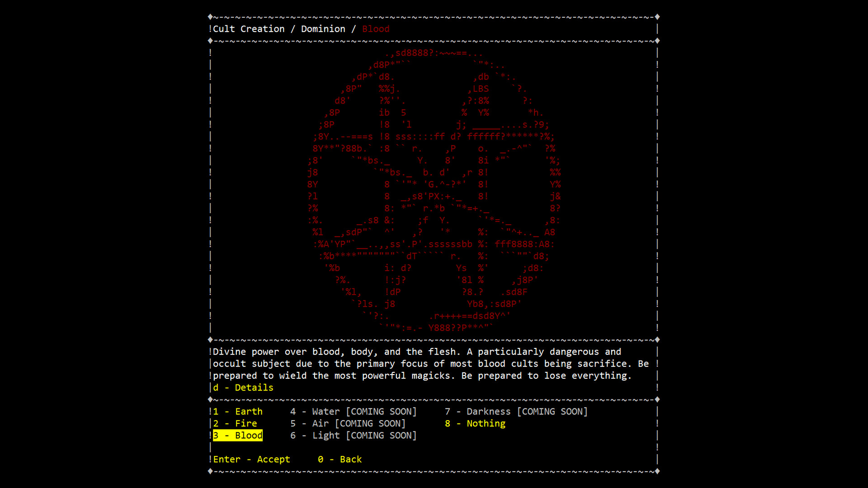
Task: Click description line starting 'prepared to wield'
Action: coord(422,376)
